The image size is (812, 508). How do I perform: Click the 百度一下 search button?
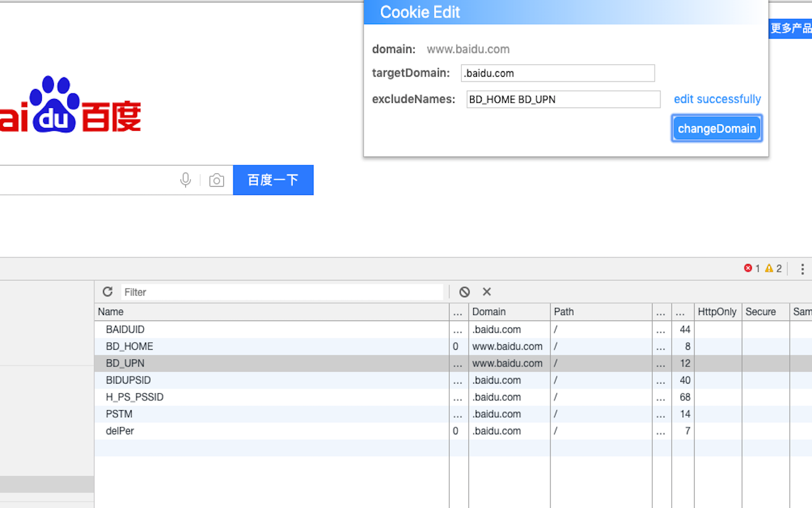(x=273, y=180)
